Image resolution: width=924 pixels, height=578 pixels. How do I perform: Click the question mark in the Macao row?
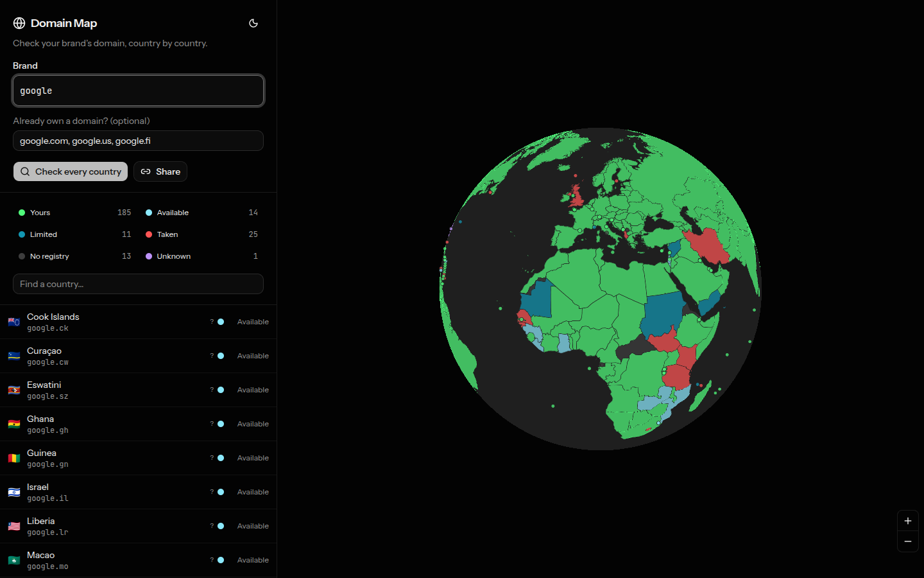[x=212, y=560]
